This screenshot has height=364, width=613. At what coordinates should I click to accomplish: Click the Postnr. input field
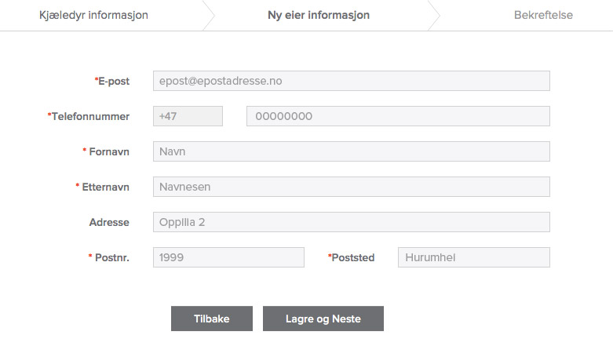pos(228,257)
